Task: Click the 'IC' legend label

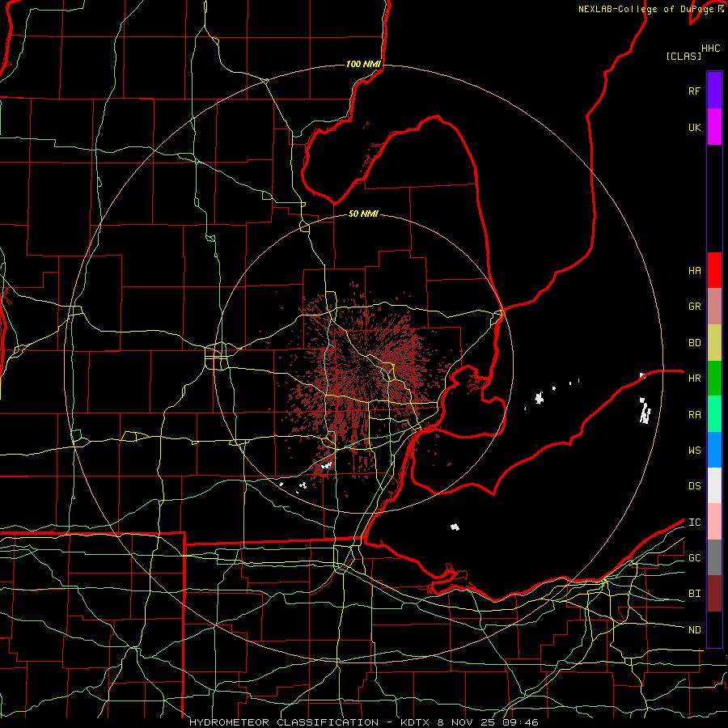Action: pos(694,523)
